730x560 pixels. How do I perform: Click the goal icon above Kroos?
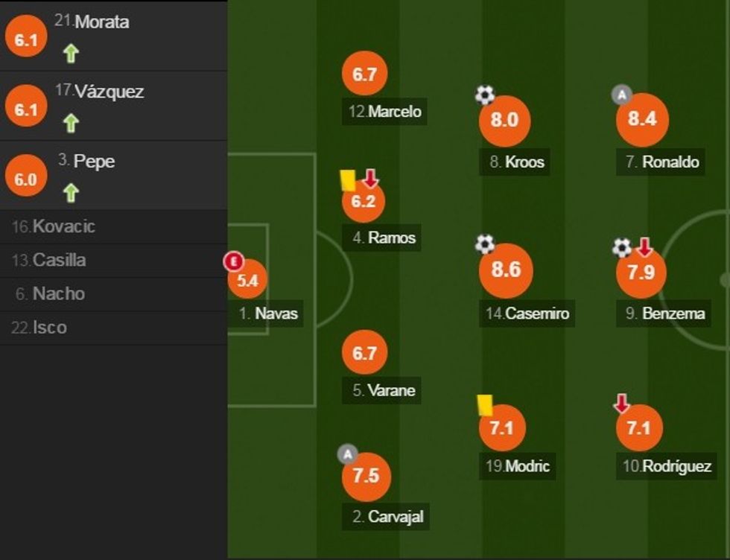pos(485,95)
